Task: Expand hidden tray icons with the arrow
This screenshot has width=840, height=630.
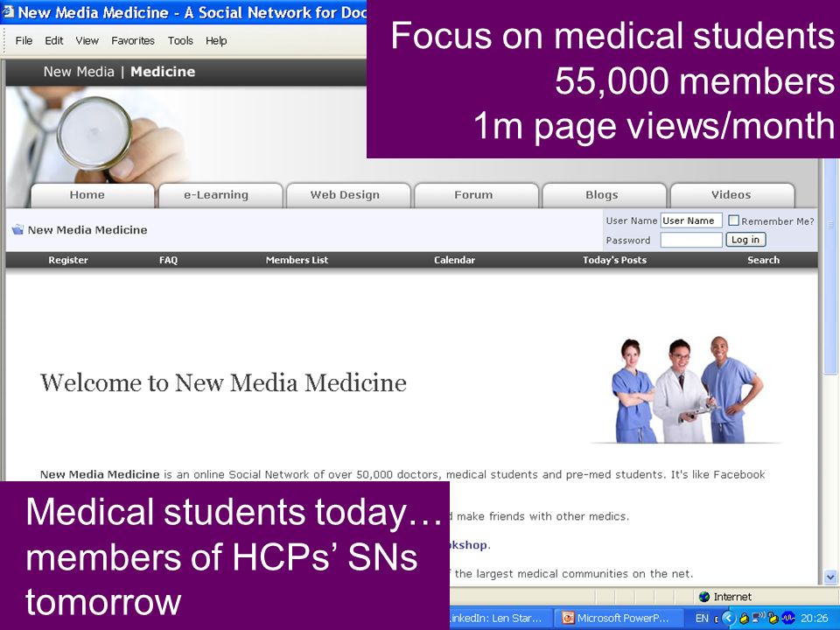Action: click(729, 619)
